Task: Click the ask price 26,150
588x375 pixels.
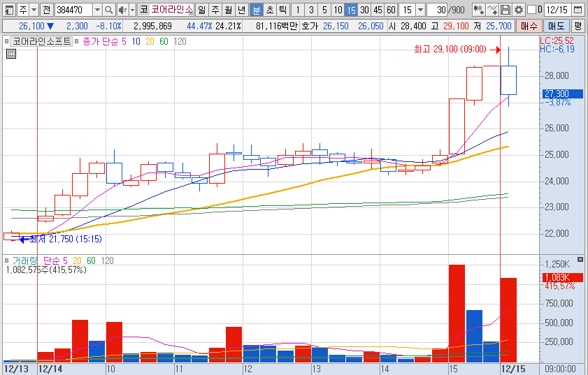Action: [336, 27]
